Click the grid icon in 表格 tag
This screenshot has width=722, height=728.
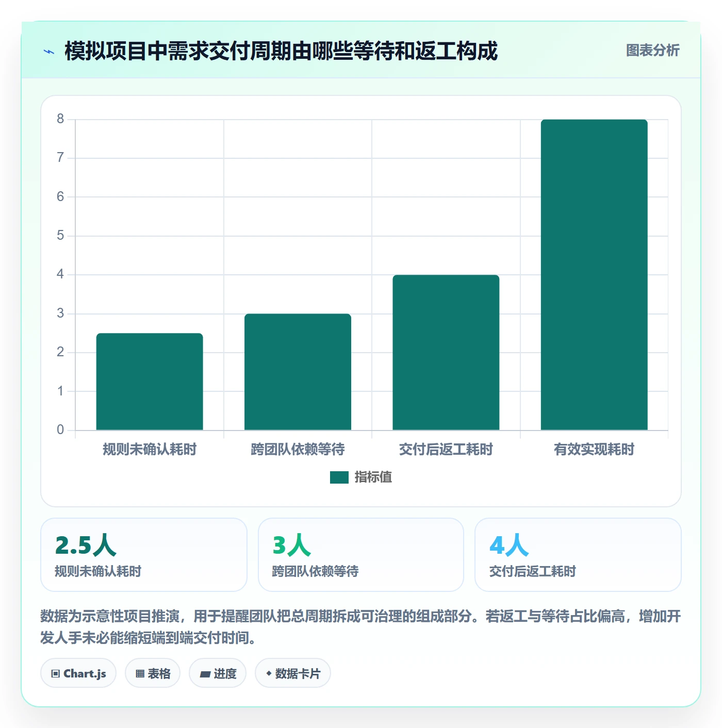coord(140,674)
